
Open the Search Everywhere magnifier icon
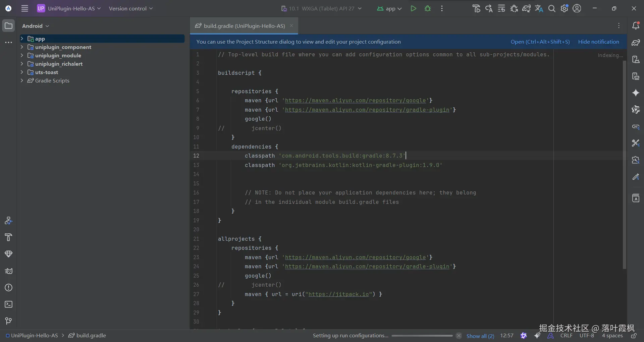552,9
